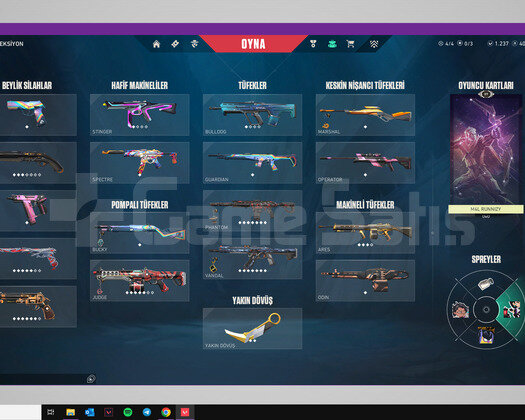Open the Yakın Dövüş melee knife card
The width and height of the screenshot is (525, 420).
pos(252,329)
